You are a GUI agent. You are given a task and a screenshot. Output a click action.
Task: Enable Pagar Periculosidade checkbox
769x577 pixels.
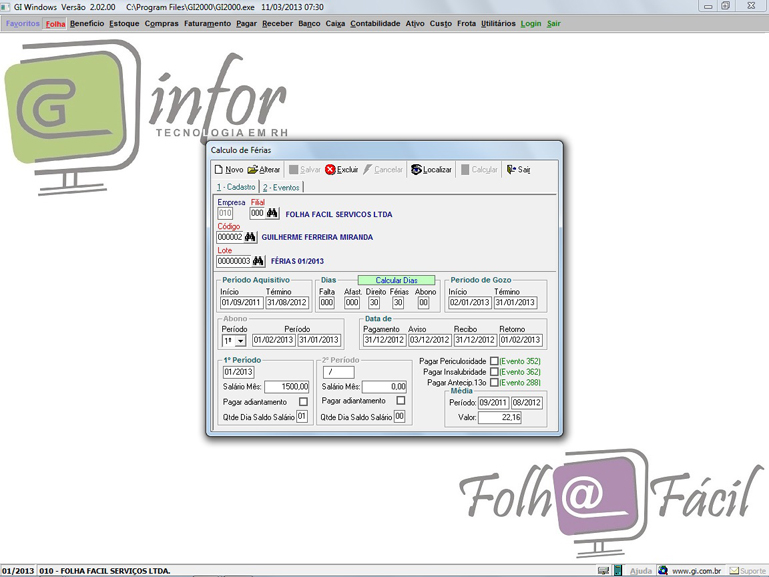coord(494,361)
